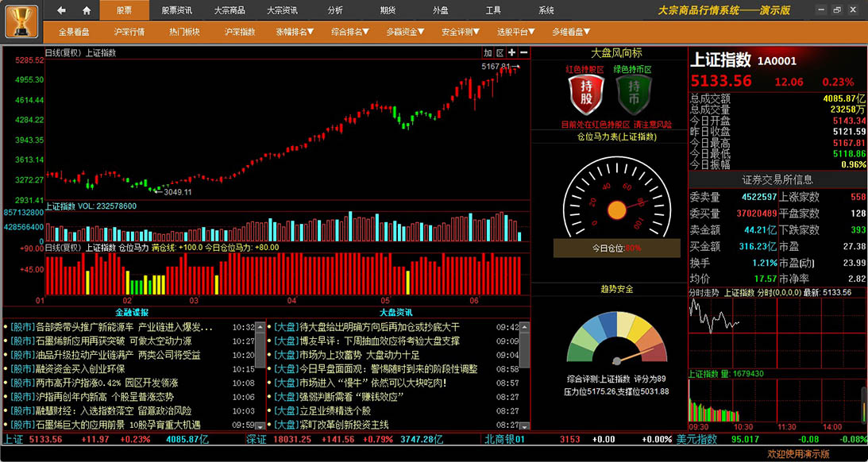Open the 综合排名 dropdown menu
868x462 pixels.
coord(350,32)
